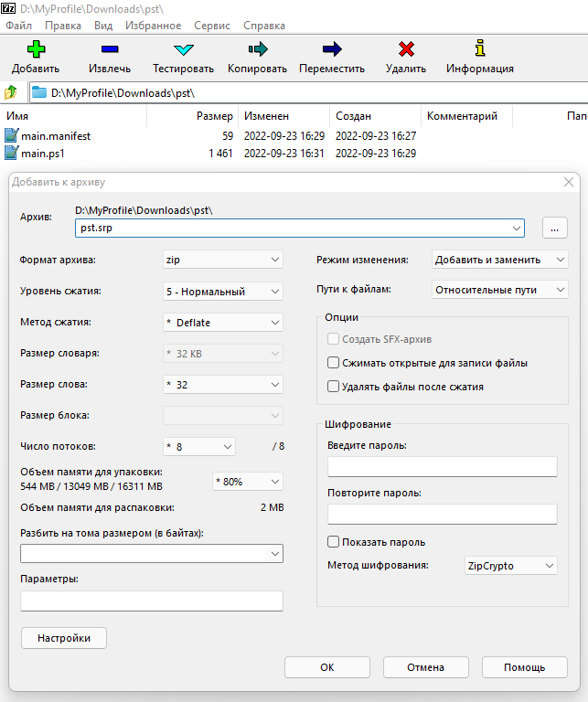Click the up-folder icon beside address bar
This screenshot has height=702, width=588.
(x=11, y=92)
